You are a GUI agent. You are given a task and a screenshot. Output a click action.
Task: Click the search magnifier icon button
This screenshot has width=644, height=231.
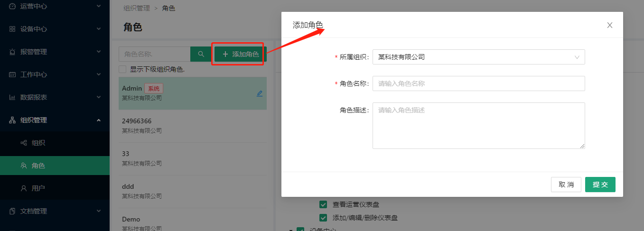(x=201, y=54)
